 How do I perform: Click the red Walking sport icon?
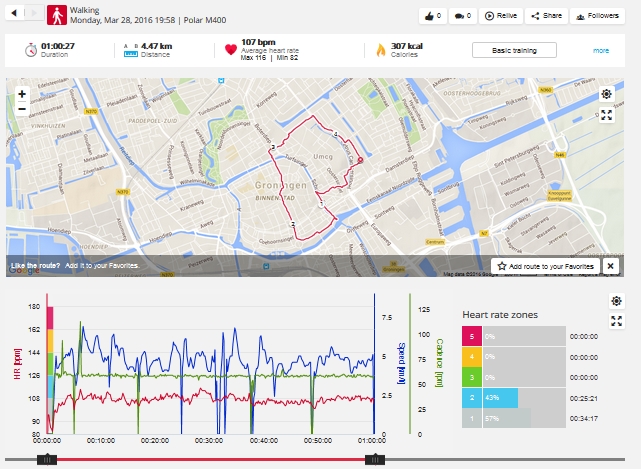click(x=57, y=14)
